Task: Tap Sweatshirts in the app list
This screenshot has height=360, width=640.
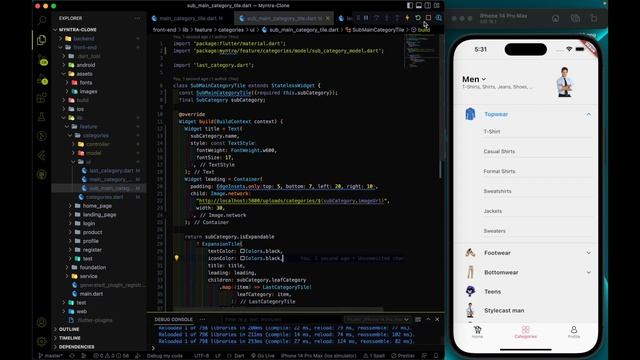Action: pos(497,191)
